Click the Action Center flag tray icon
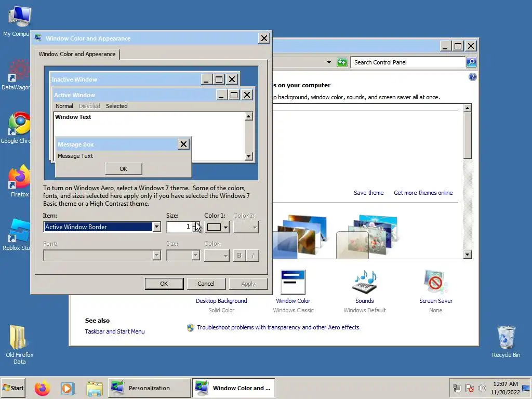This screenshot has height=399, width=532. [x=470, y=388]
